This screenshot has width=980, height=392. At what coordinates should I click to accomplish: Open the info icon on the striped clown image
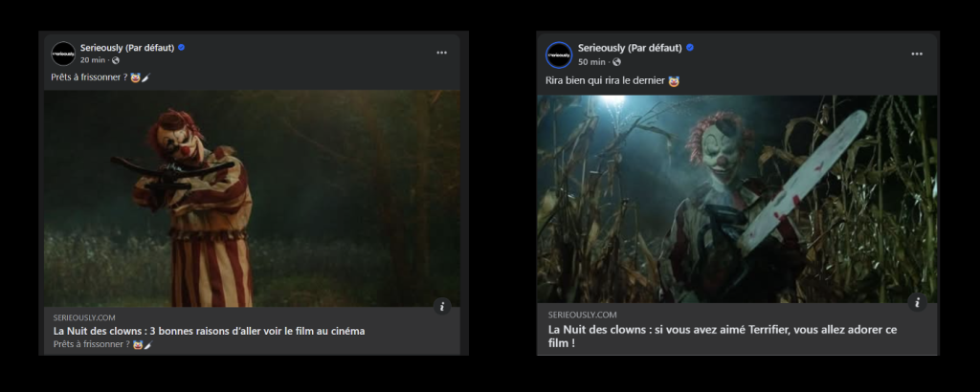point(441,306)
